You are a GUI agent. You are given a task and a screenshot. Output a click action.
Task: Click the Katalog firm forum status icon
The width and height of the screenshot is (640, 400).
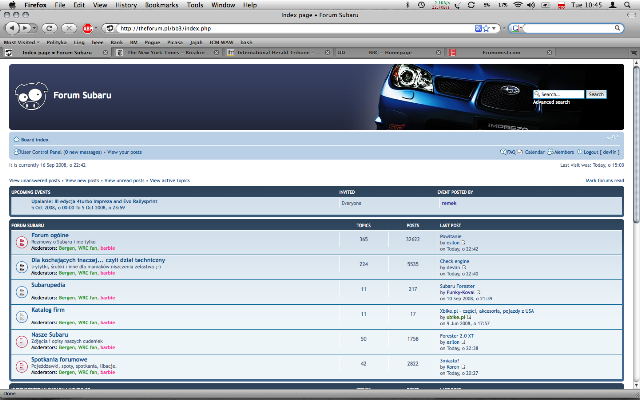point(20,315)
